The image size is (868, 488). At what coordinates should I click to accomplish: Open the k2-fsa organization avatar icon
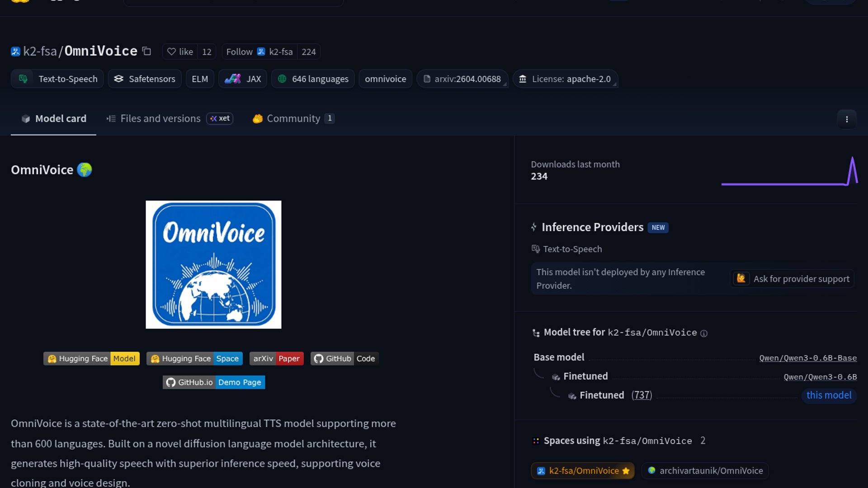pos(15,52)
